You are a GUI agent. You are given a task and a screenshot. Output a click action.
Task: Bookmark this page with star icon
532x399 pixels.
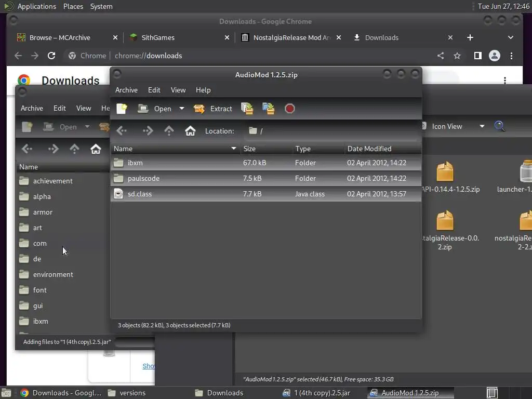point(457,56)
